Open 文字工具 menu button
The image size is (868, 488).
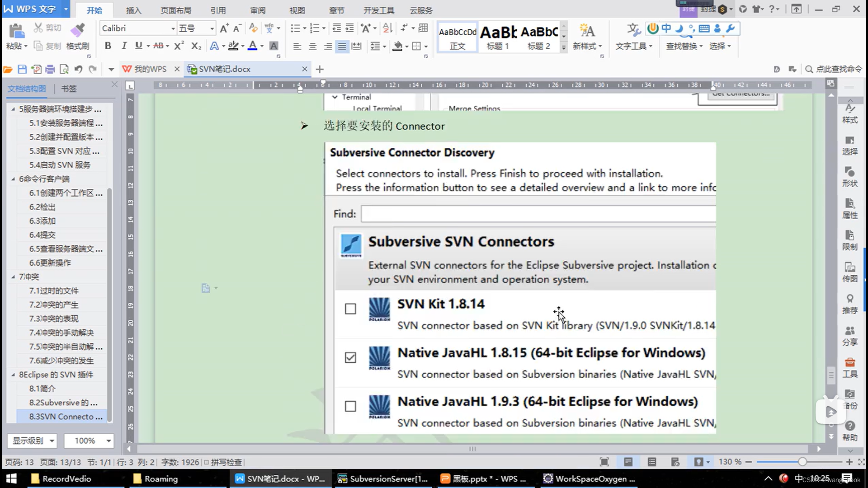634,37
